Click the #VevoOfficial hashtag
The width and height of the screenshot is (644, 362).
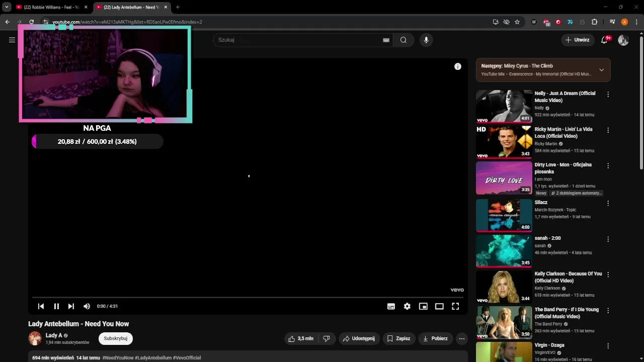tap(187, 358)
